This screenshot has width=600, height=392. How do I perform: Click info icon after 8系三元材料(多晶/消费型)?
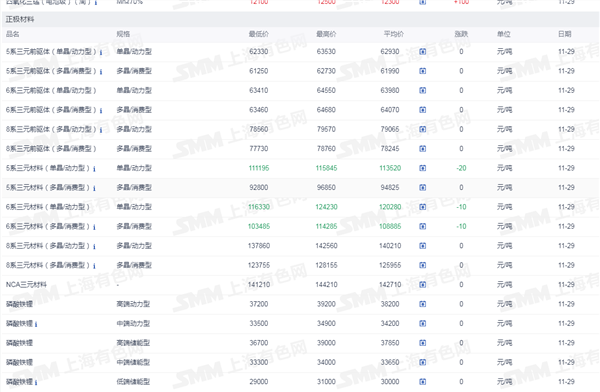coord(94,266)
